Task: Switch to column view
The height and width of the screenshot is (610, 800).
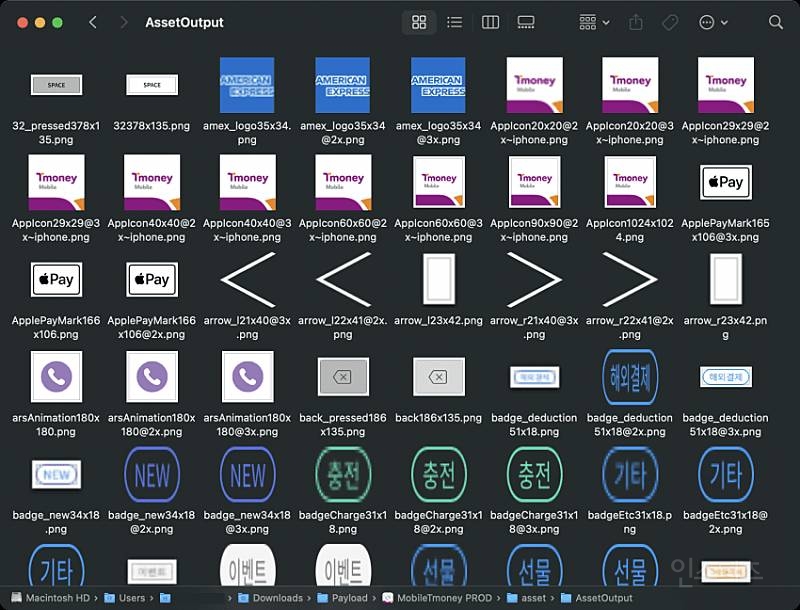Action: (490, 22)
